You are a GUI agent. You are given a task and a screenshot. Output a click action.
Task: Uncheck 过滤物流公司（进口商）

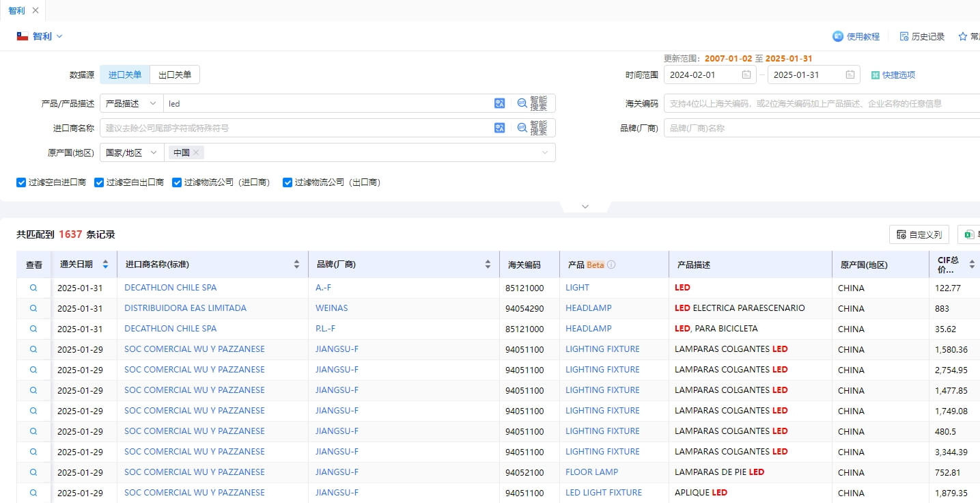coord(178,182)
